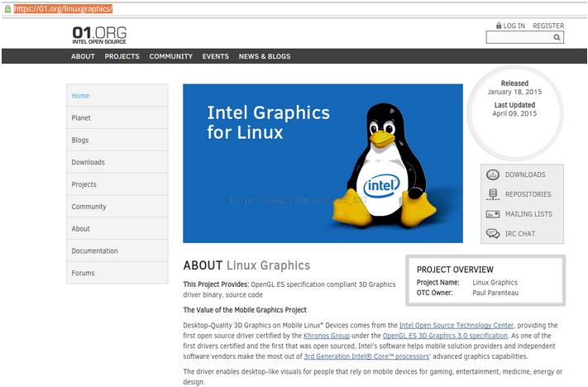The height and width of the screenshot is (387, 588).
Task: Select Home in the sidebar
Action: pyautogui.click(x=117, y=96)
